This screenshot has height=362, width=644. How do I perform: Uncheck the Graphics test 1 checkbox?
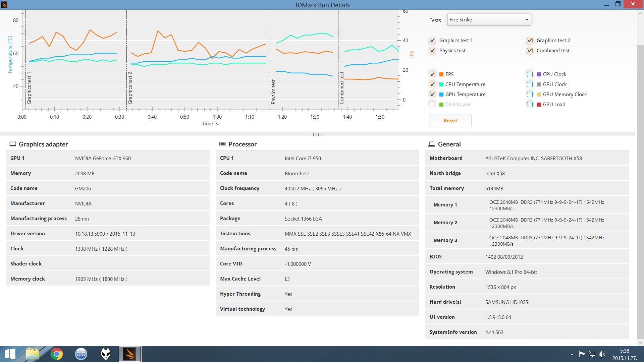[x=432, y=41]
